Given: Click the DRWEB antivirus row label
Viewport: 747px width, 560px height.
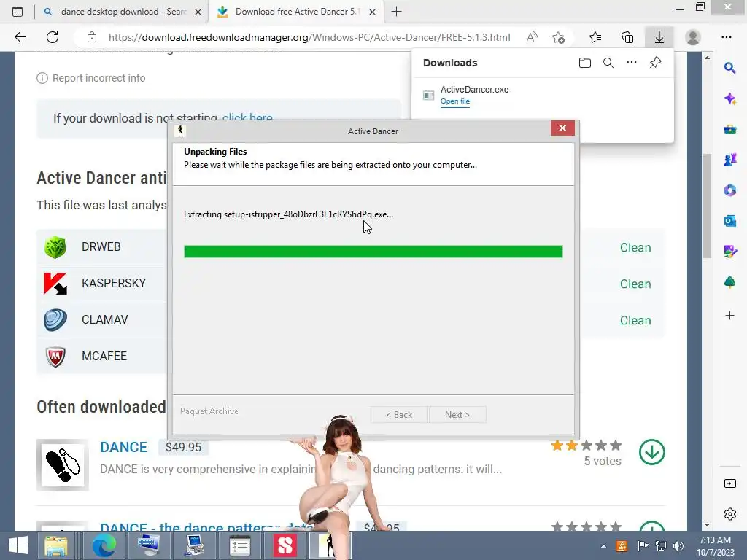Looking at the screenshot, I should [101, 246].
